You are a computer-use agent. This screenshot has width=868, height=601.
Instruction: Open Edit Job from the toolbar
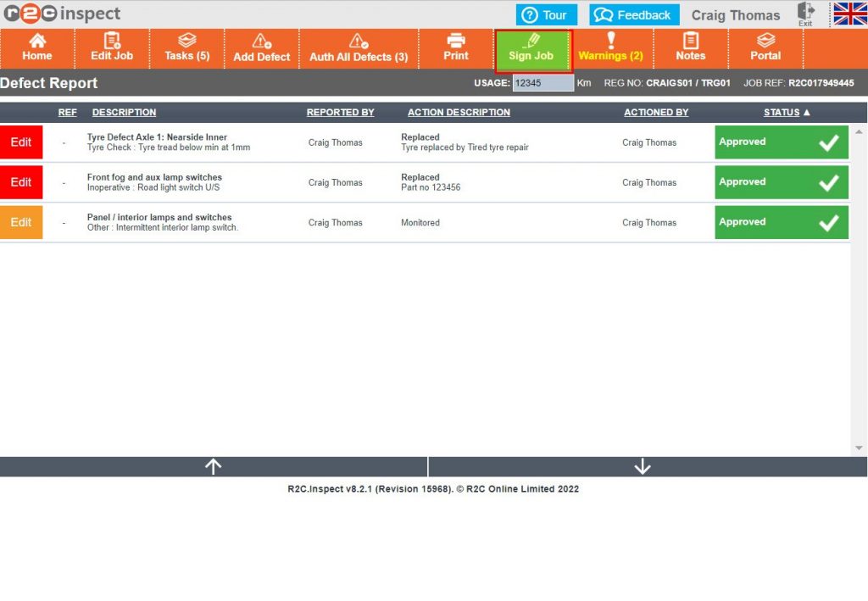(x=111, y=48)
